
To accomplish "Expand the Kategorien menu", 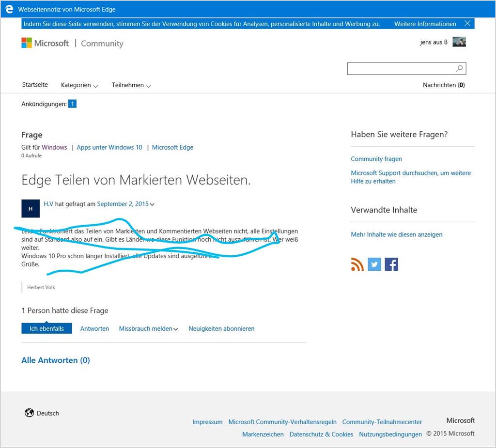I will (79, 85).
